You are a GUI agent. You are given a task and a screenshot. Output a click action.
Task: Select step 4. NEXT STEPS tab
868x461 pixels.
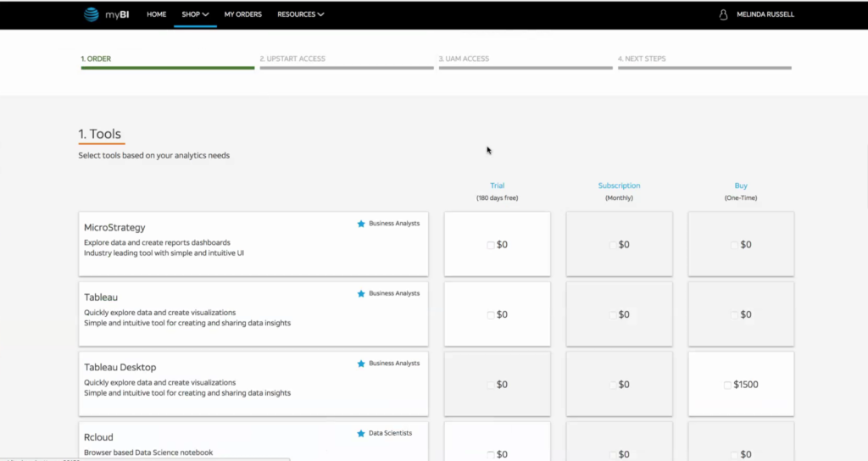pyautogui.click(x=704, y=61)
